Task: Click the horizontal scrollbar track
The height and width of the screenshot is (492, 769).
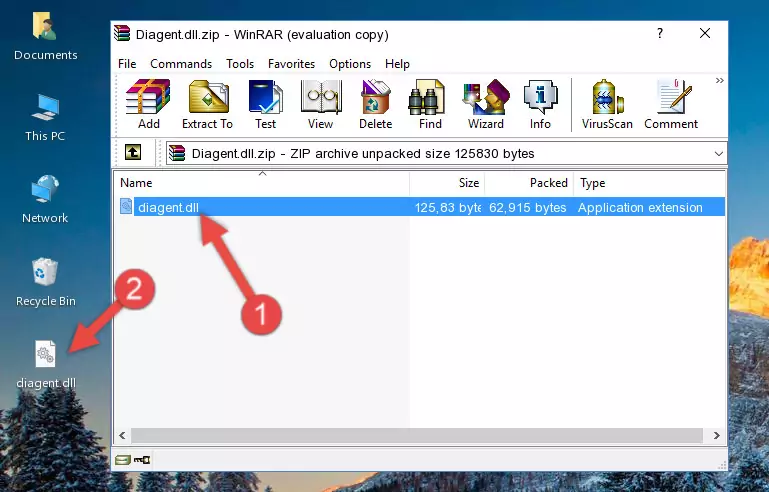Action: point(417,435)
